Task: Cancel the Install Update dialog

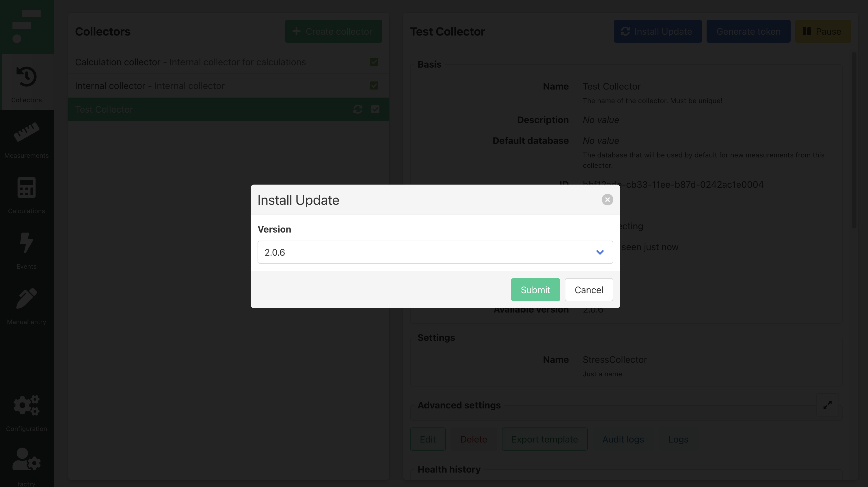Action: 589,289
